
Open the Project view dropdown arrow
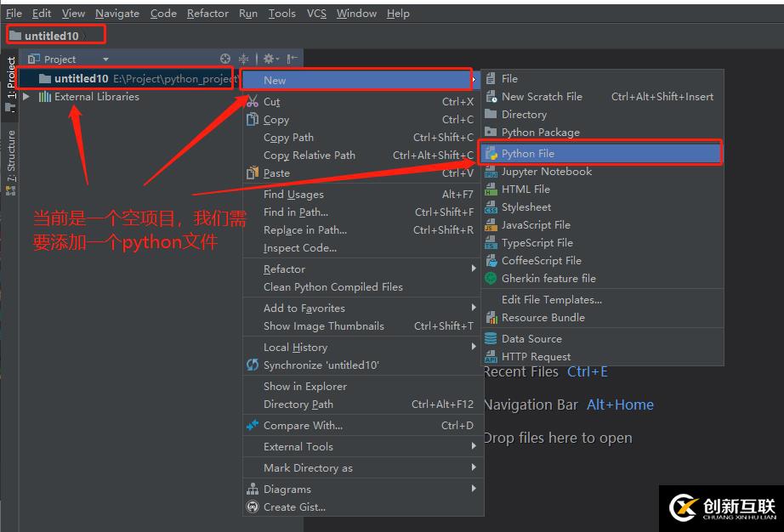pyautogui.click(x=106, y=59)
